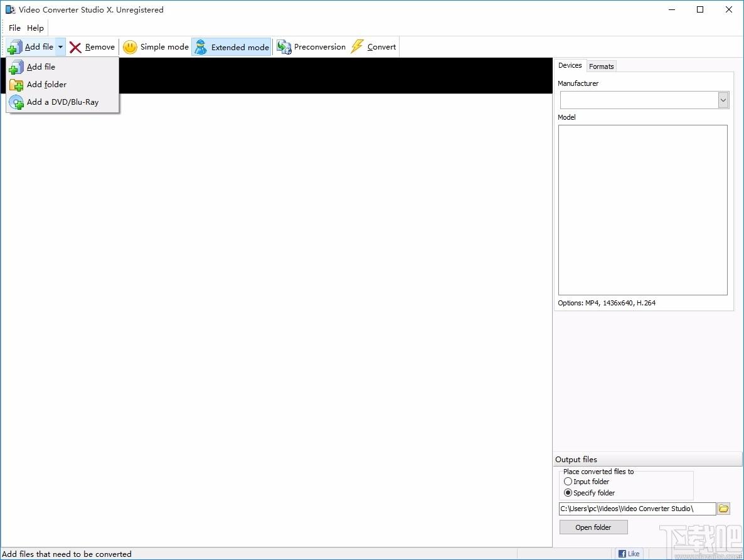Choose Add file from the dropdown menu
This screenshot has height=560, width=744.
pyautogui.click(x=62, y=67)
